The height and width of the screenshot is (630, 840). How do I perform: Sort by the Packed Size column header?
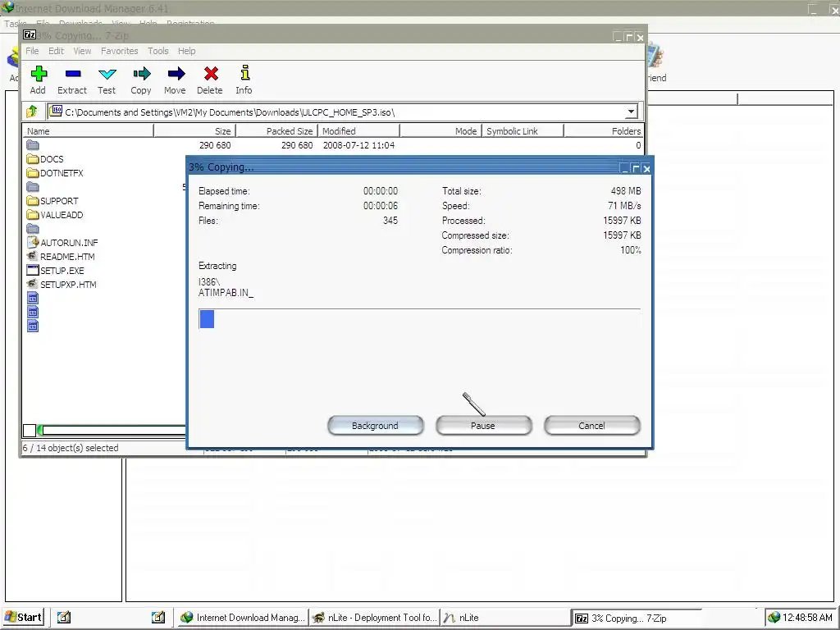(277, 130)
